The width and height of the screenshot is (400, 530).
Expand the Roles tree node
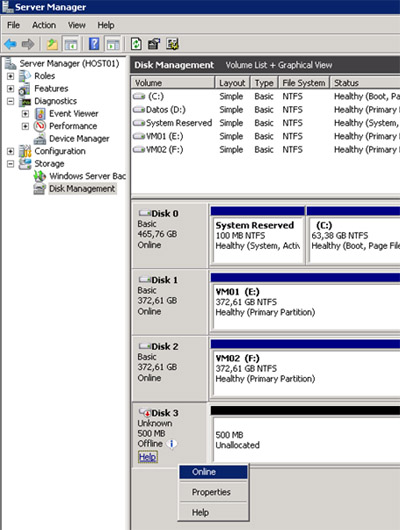tap(10, 76)
